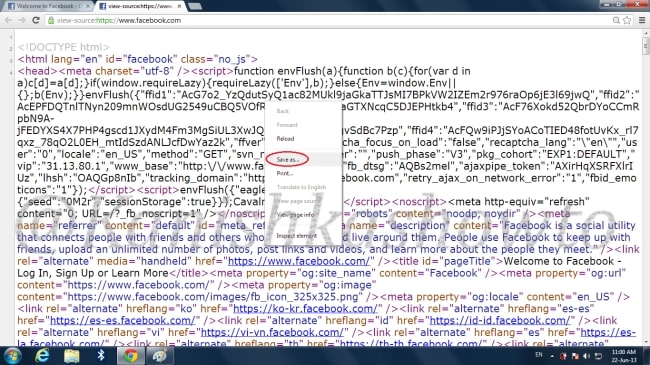Select Reload in the context menu

pyautogui.click(x=285, y=139)
